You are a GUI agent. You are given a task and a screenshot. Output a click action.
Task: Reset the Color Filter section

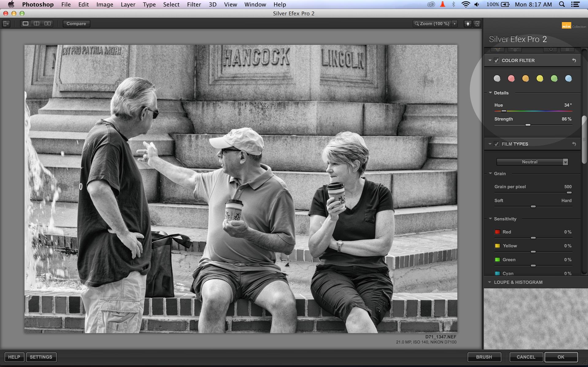click(x=574, y=61)
